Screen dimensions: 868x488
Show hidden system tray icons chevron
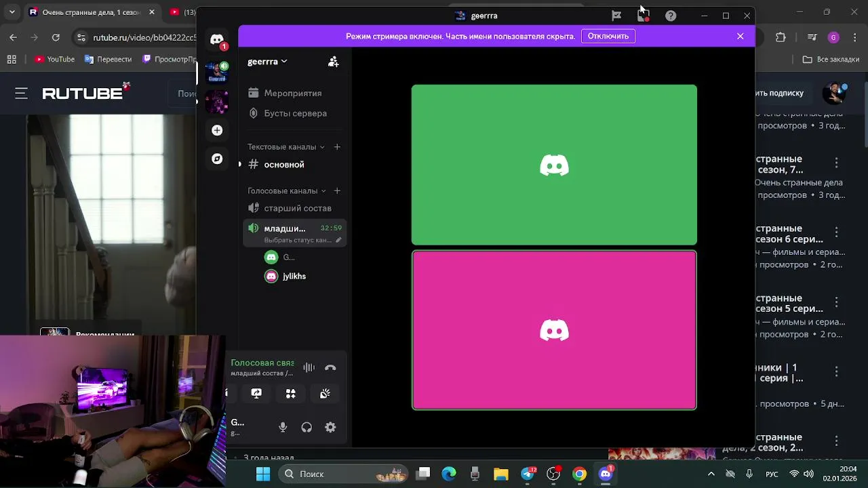point(711,474)
